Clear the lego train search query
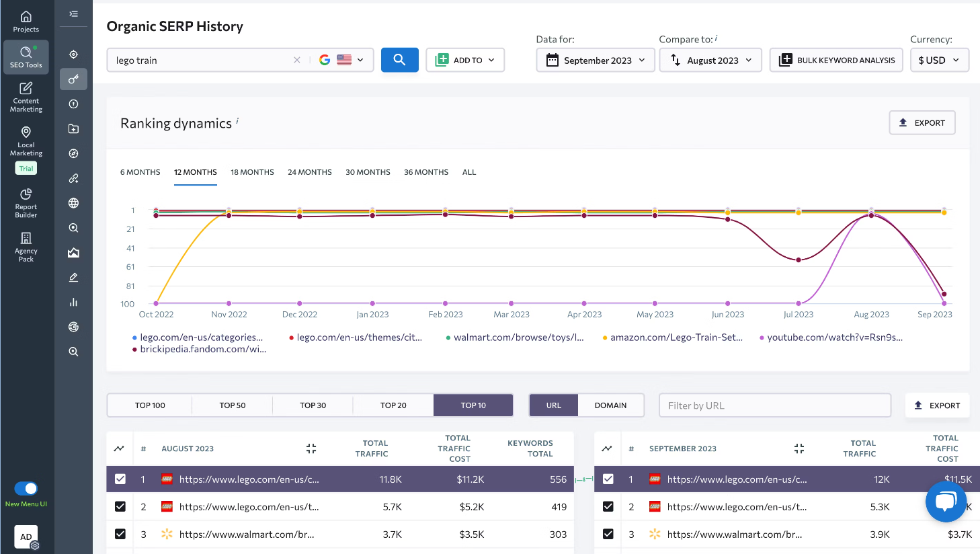This screenshot has width=980, height=554. click(x=297, y=60)
